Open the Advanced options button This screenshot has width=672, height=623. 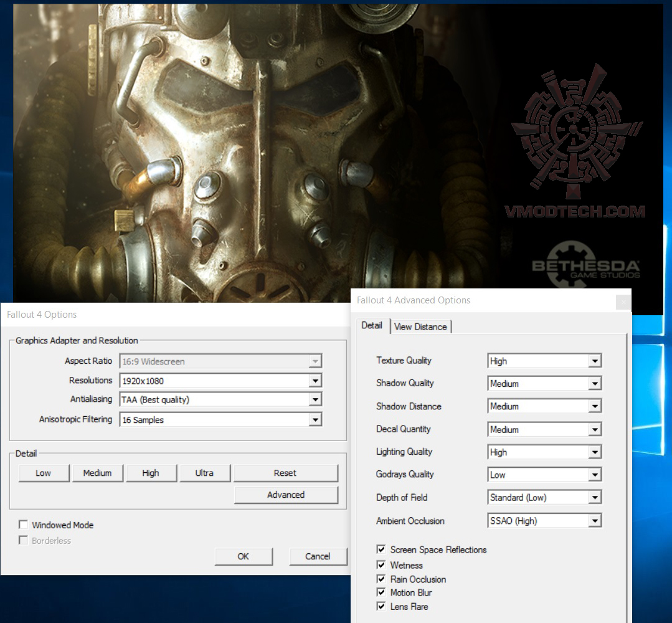[286, 495]
